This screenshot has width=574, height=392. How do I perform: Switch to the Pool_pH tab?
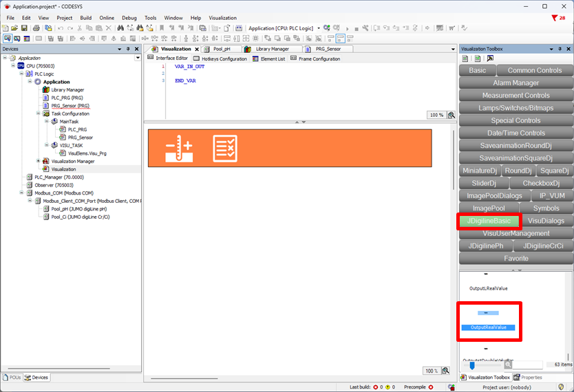[x=222, y=49]
